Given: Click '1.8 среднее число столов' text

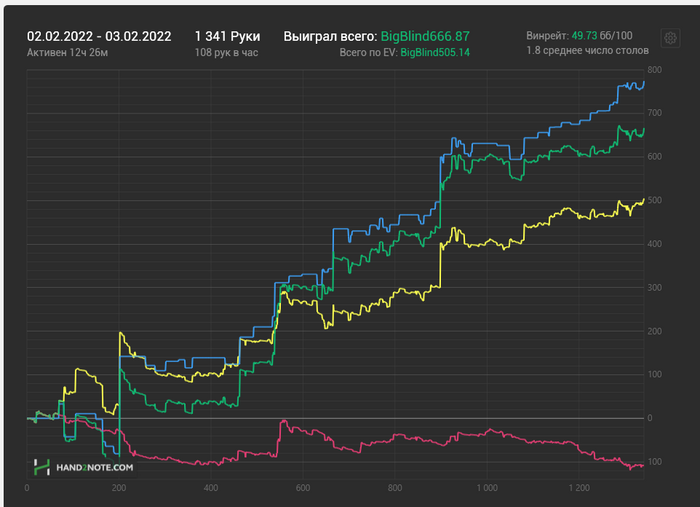Looking at the screenshot, I should click(588, 50).
